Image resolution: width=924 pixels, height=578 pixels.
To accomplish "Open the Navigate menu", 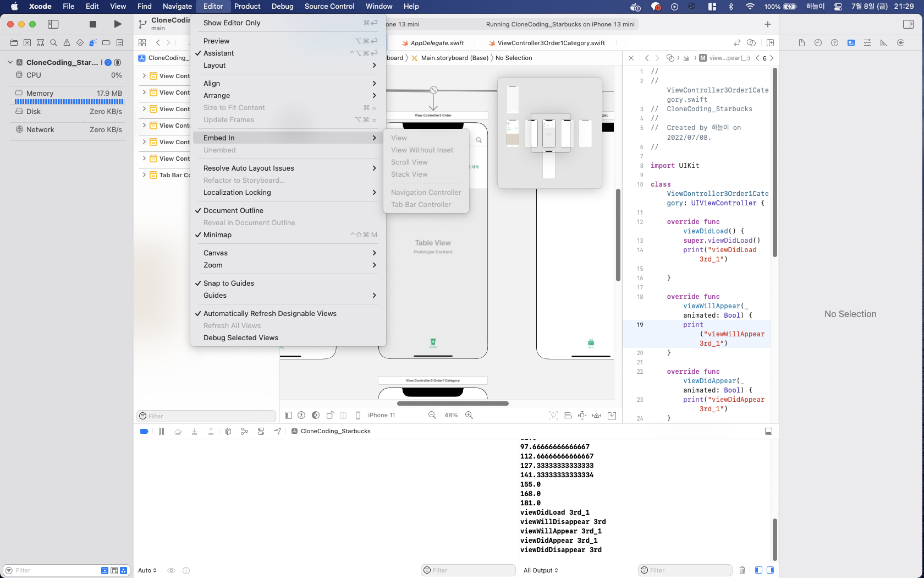I will 177,7.
